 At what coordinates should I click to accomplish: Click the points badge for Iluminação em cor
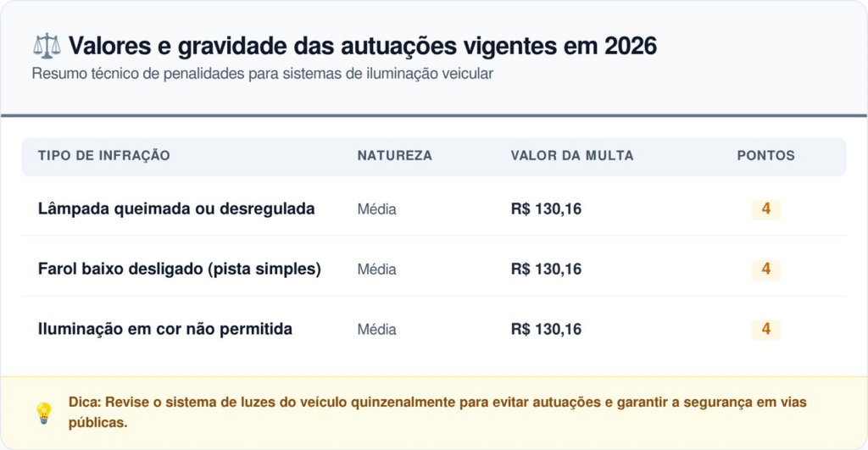click(765, 330)
